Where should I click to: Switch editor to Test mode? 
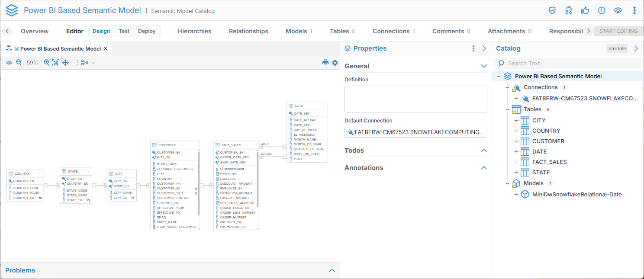click(x=124, y=31)
